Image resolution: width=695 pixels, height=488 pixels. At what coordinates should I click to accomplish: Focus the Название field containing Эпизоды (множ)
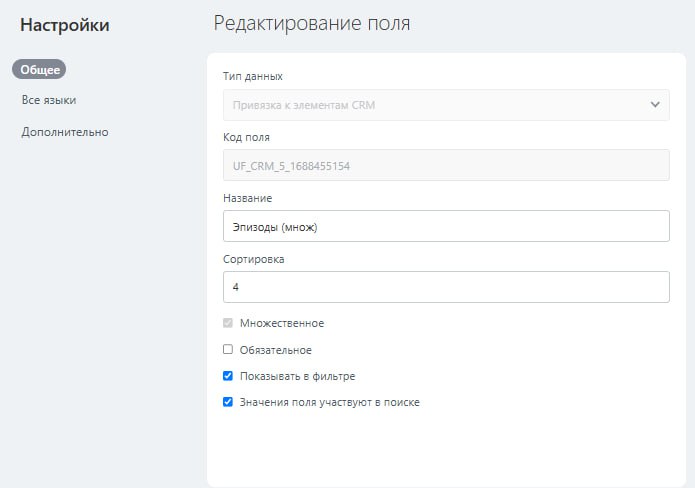click(x=445, y=226)
